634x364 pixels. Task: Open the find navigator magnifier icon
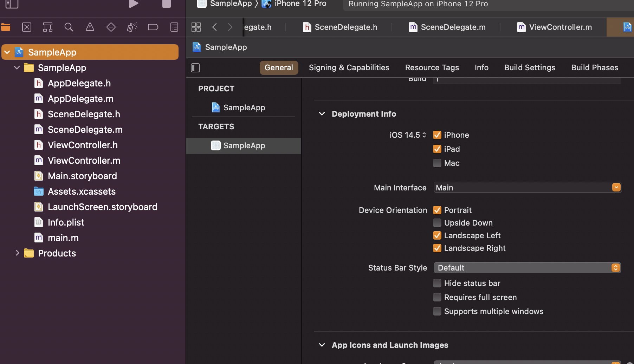(x=69, y=27)
